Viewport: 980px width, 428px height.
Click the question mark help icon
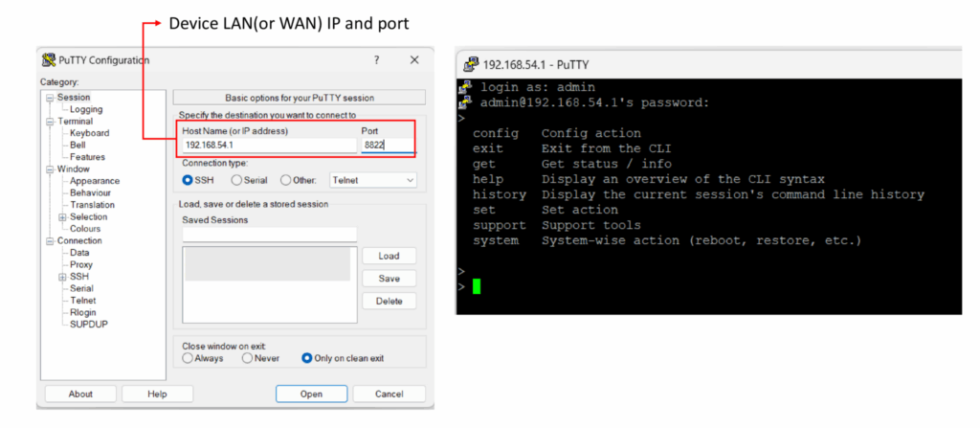tap(377, 60)
